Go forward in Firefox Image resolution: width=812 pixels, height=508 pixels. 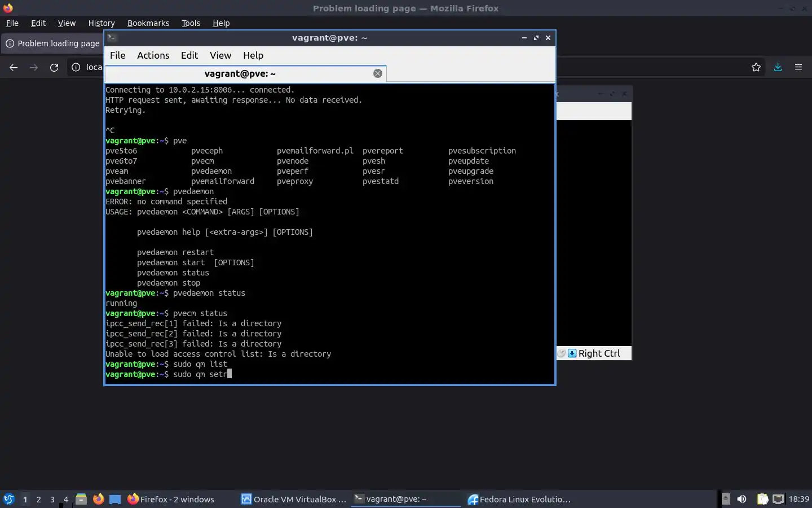point(34,67)
